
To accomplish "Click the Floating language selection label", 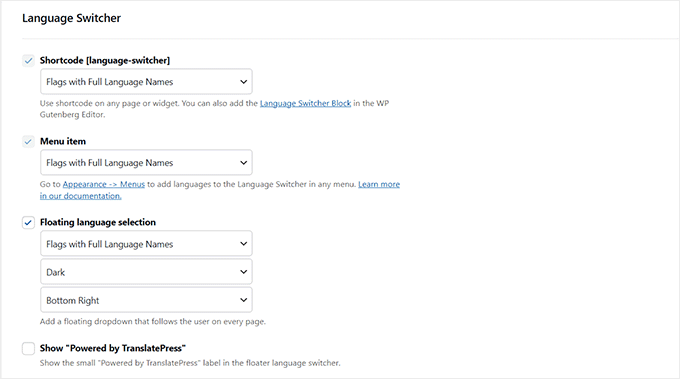I will [x=98, y=222].
